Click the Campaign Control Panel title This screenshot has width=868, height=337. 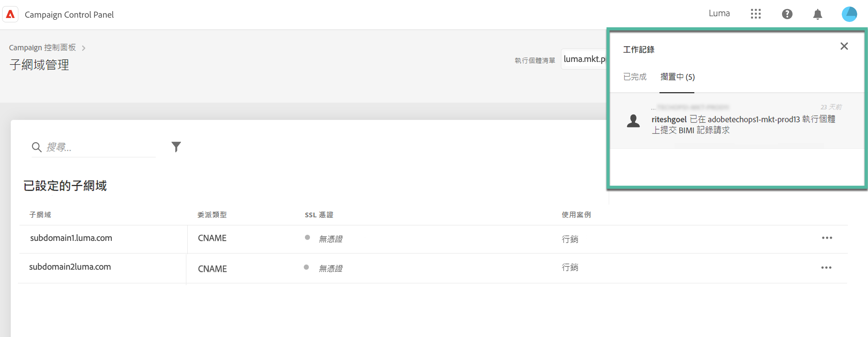[x=69, y=15]
